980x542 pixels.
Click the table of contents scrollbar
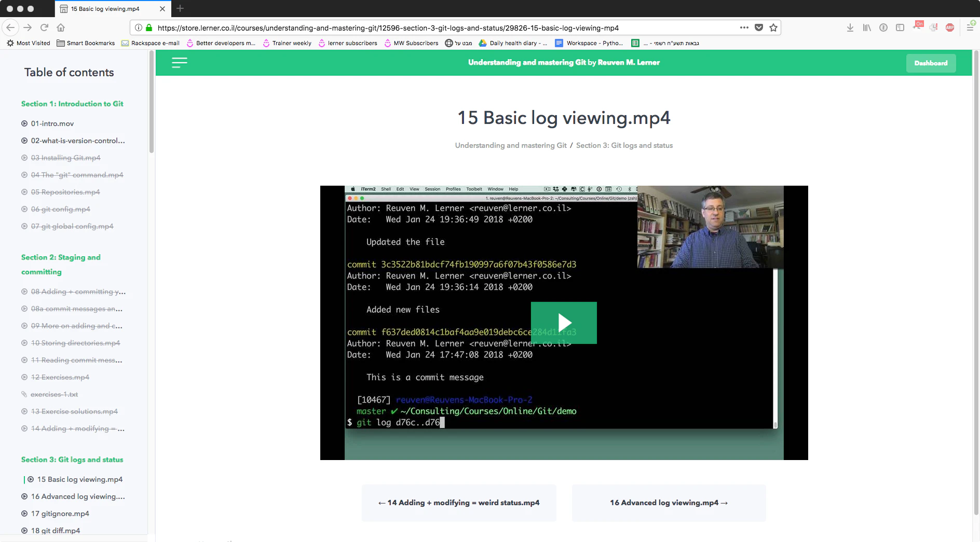[152, 103]
